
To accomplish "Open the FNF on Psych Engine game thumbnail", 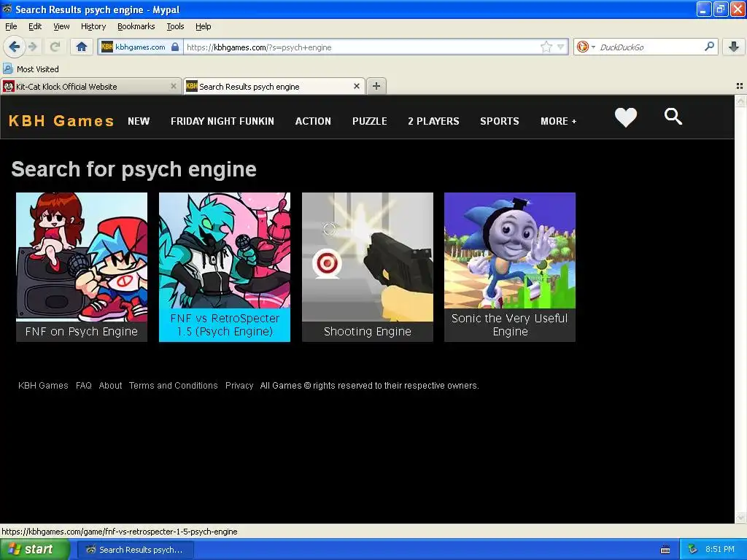I will (x=82, y=267).
